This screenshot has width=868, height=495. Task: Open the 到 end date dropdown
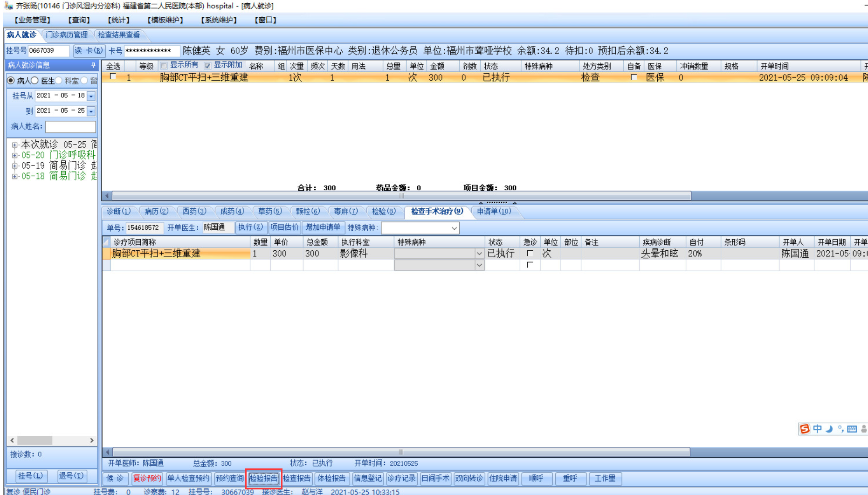tap(91, 111)
